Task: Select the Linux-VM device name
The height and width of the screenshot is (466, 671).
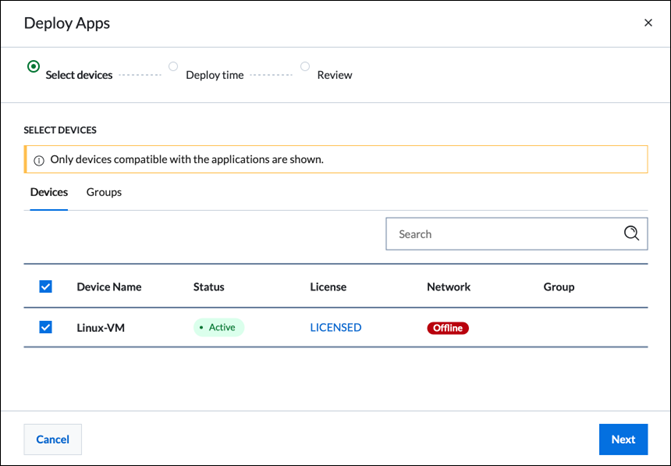Action: tap(102, 328)
